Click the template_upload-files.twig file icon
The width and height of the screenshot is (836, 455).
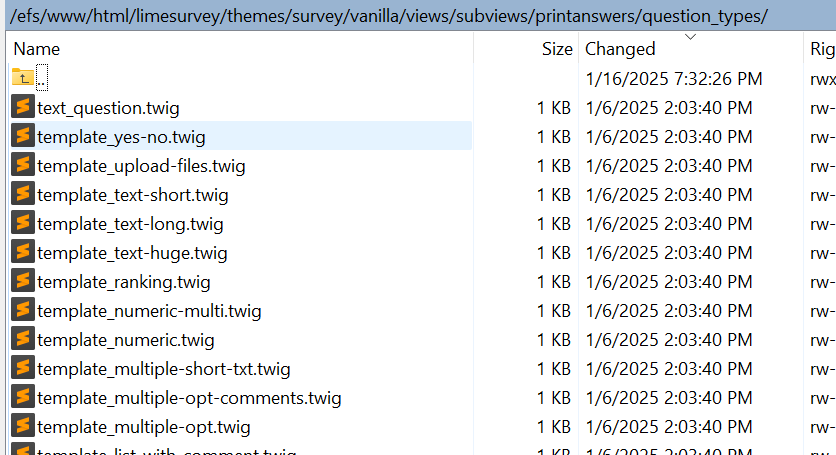pyautogui.click(x=23, y=165)
